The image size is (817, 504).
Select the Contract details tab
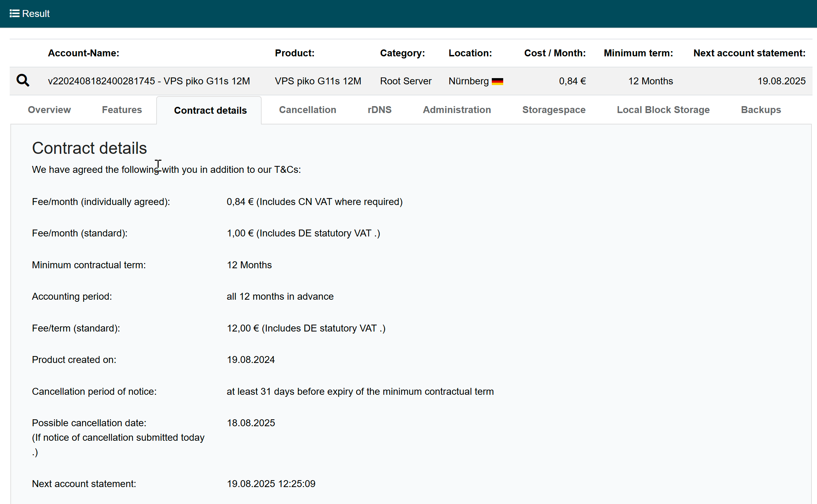click(210, 111)
